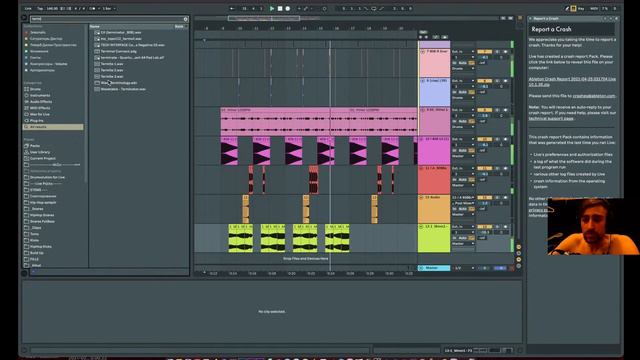Screen dimensions: 640x360
Task: Open the FILLS folder in Places
Action: [34, 259]
